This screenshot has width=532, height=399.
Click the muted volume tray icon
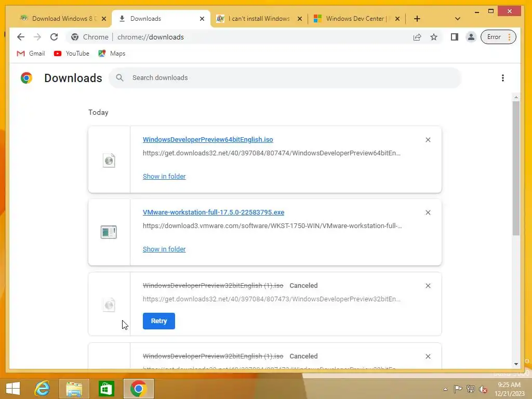483,389
